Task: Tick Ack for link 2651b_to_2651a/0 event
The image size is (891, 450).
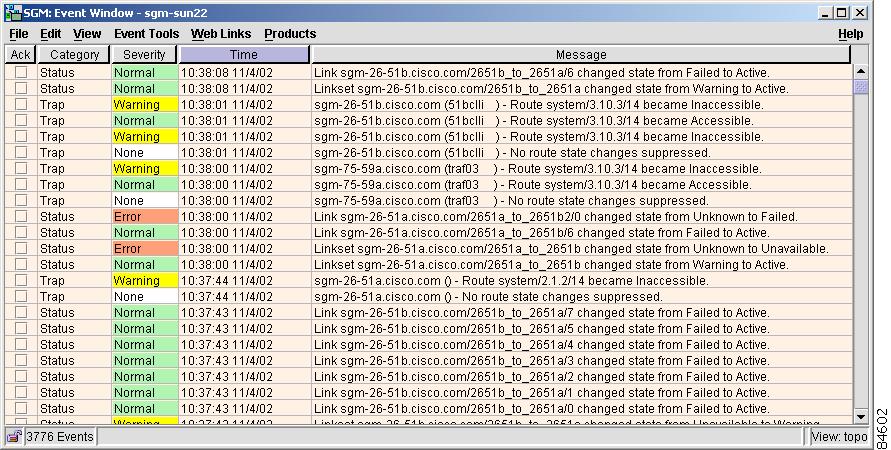Action: pyautogui.click(x=21, y=409)
